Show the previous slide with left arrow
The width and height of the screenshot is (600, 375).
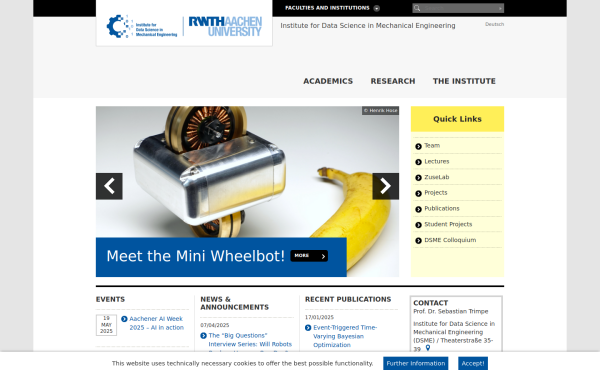click(109, 186)
